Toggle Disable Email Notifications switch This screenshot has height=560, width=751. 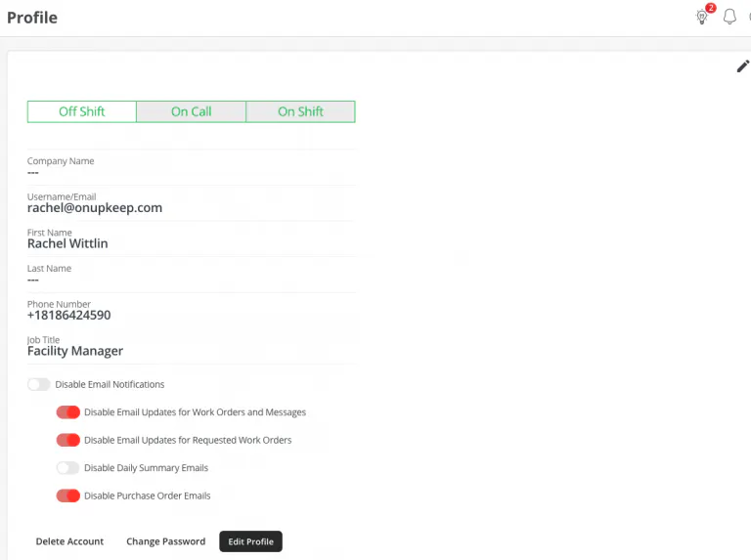coord(39,384)
